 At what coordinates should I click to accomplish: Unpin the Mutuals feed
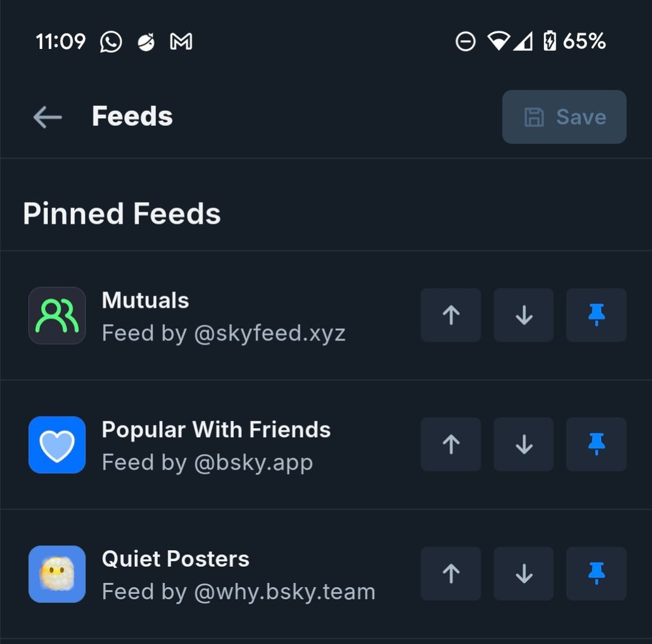tap(596, 315)
